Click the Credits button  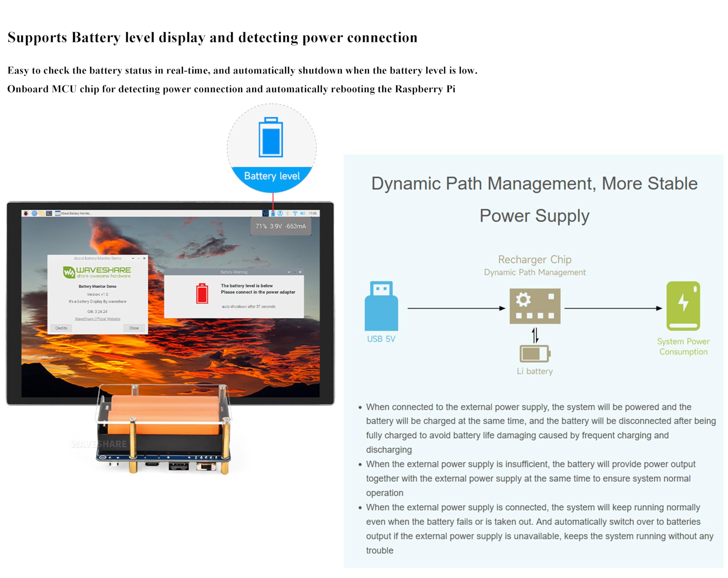coord(61,328)
